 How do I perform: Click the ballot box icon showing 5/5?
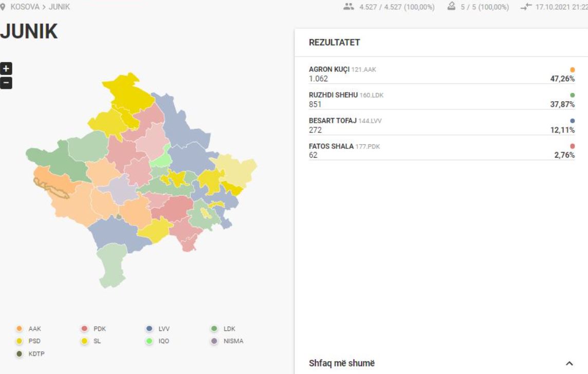[452, 7]
